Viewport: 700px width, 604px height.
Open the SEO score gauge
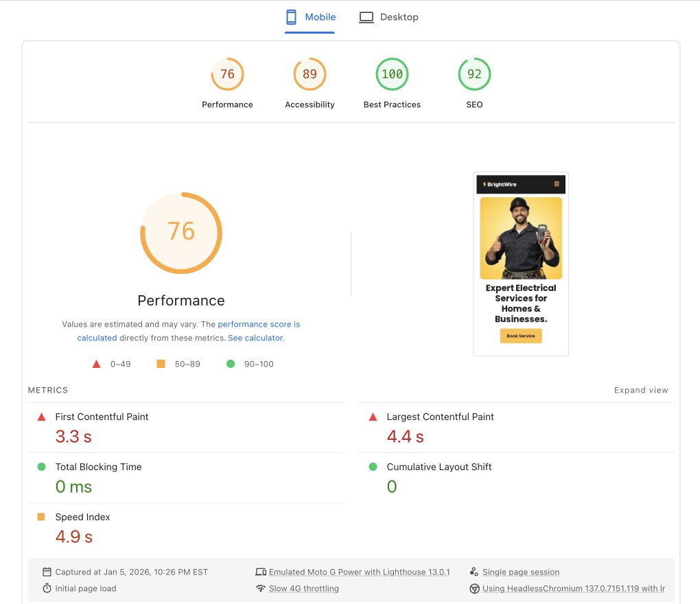474,74
